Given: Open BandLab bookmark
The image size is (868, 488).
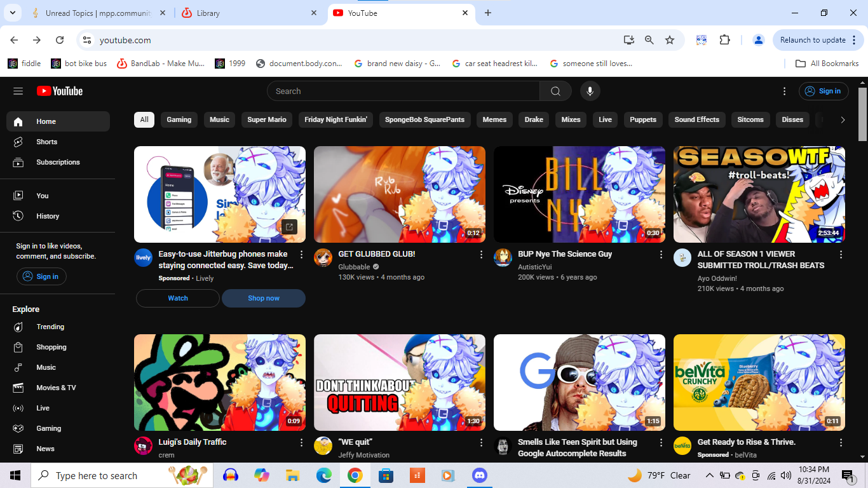Looking at the screenshot, I should (x=161, y=64).
